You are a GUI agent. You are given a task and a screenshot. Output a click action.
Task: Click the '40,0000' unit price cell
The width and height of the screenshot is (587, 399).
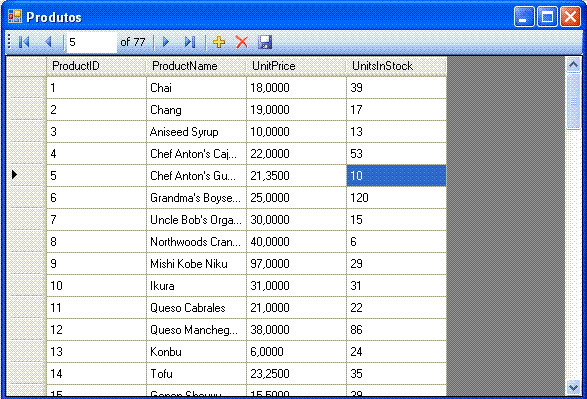click(x=296, y=242)
